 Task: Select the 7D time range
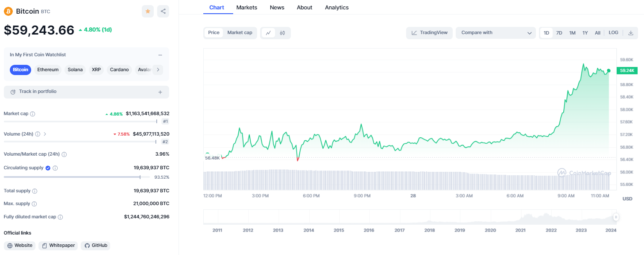(559, 33)
